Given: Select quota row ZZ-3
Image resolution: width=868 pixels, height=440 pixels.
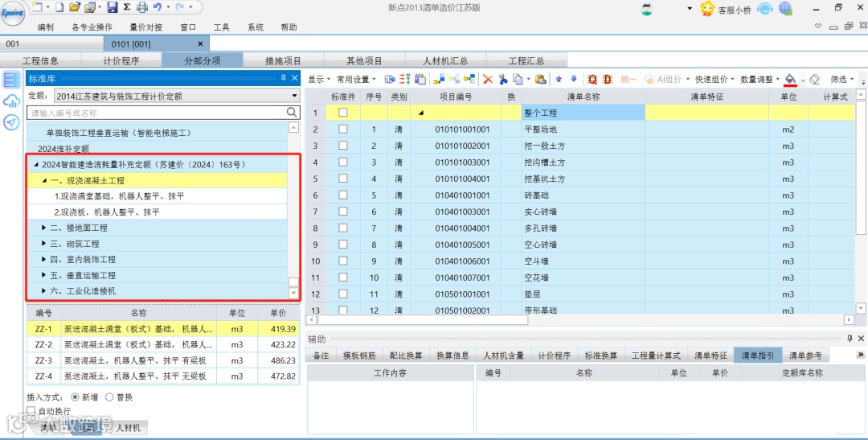Looking at the screenshot, I should [x=163, y=360].
